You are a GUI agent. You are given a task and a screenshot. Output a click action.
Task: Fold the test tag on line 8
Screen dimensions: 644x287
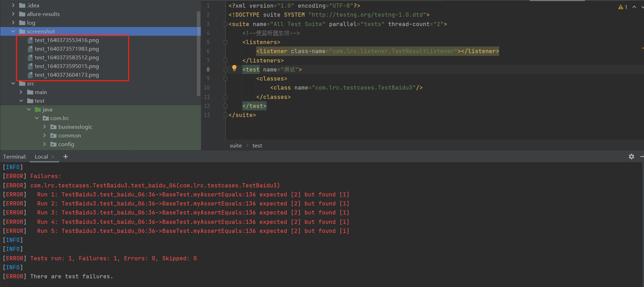pyautogui.click(x=225, y=69)
